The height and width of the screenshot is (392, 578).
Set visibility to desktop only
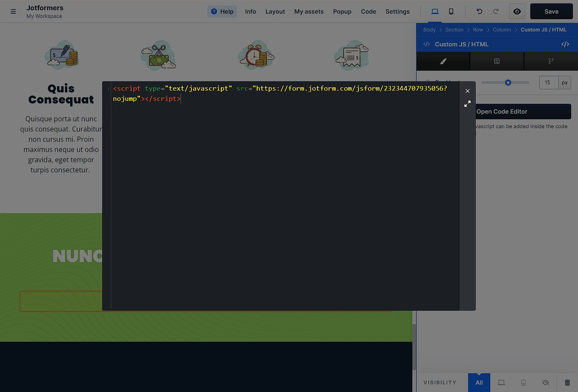click(501, 383)
